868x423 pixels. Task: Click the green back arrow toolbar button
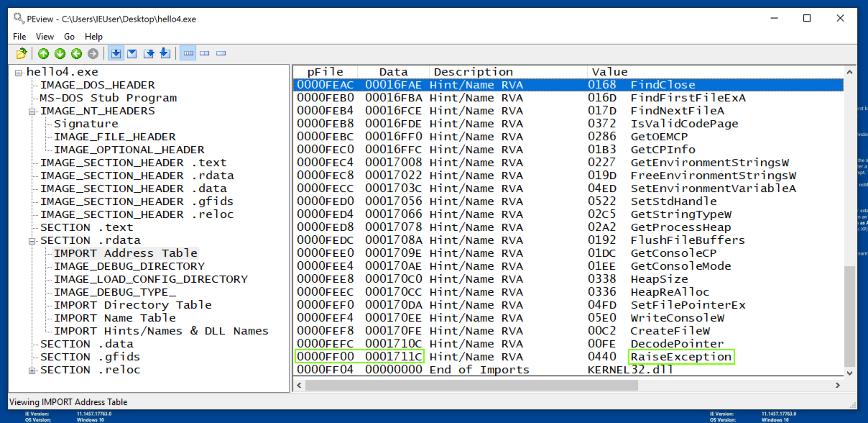77,53
